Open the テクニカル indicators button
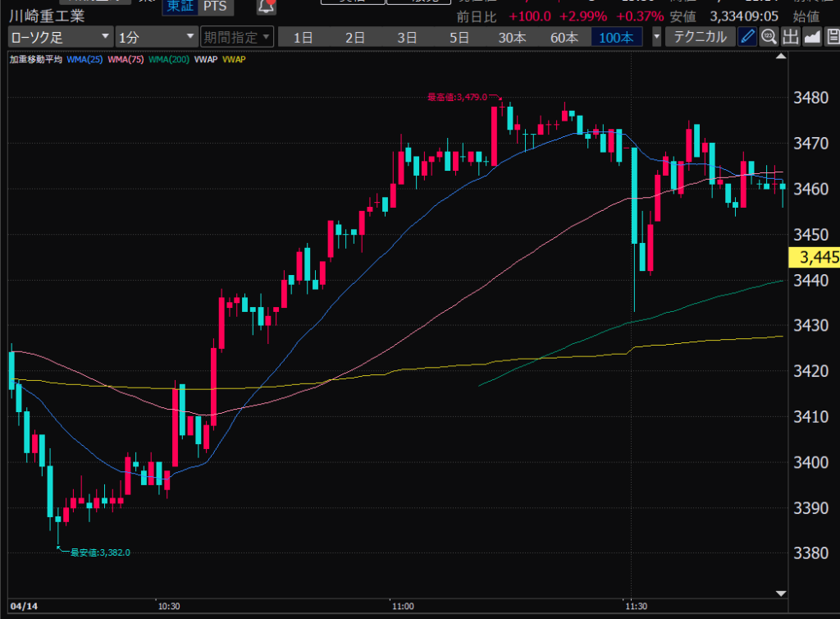This screenshot has width=840, height=619. pyautogui.click(x=699, y=37)
